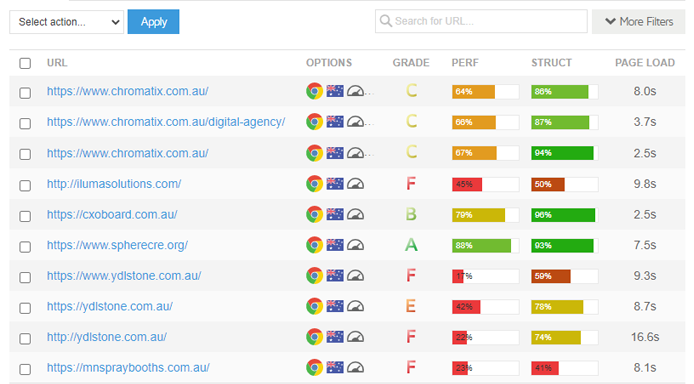Image resolution: width=694 pixels, height=384 pixels.
Task: Tick the mnspraybooths.com.au row checkbox
Action: 25,369
